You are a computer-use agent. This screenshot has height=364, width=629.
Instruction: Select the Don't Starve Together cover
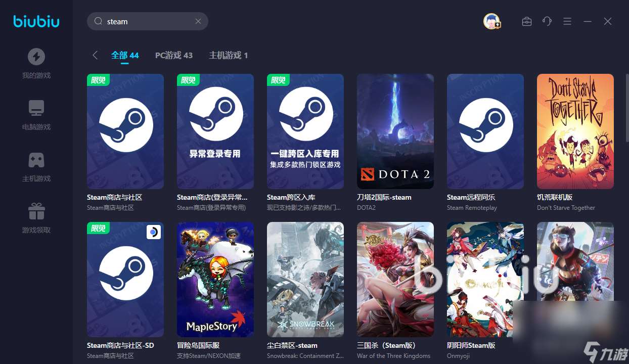click(x=575, y=131)
